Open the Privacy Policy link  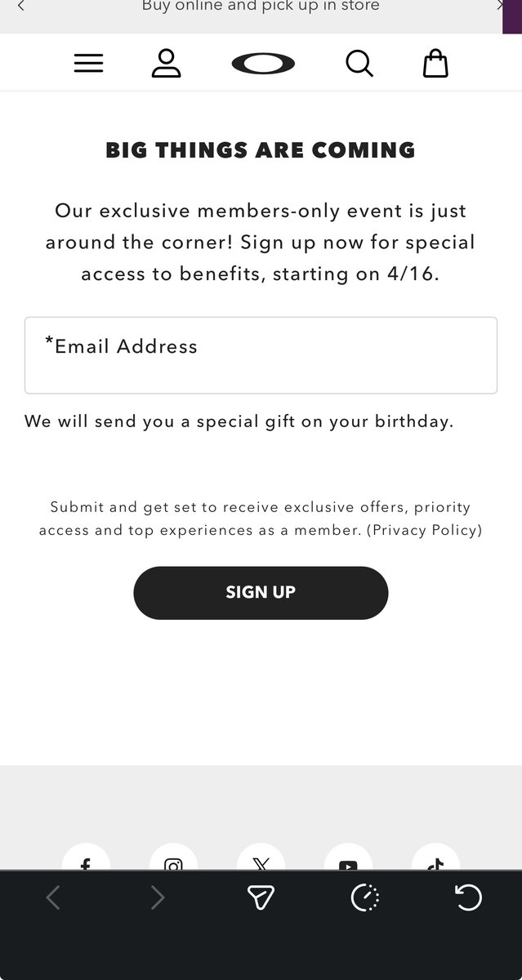tap(425, 530)
